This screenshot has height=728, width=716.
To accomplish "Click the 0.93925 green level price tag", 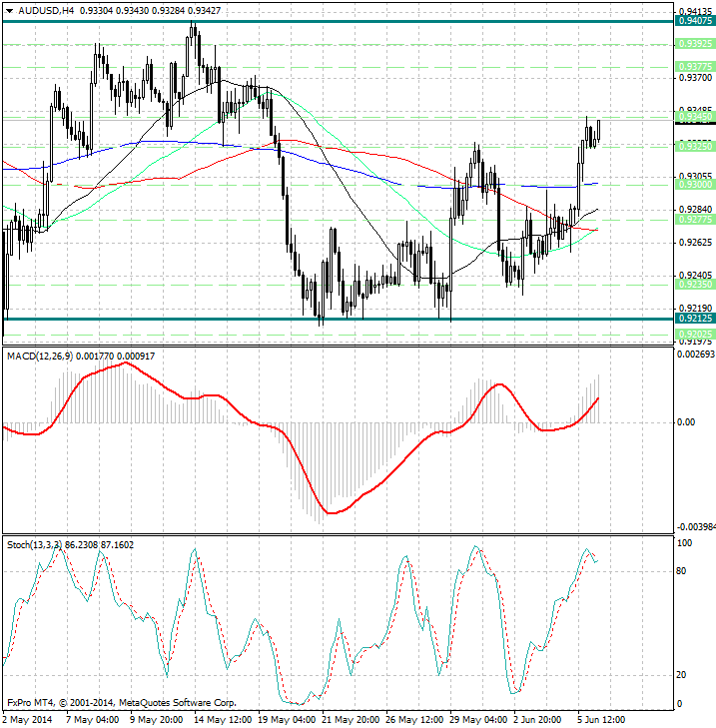I will coord(694,44).
